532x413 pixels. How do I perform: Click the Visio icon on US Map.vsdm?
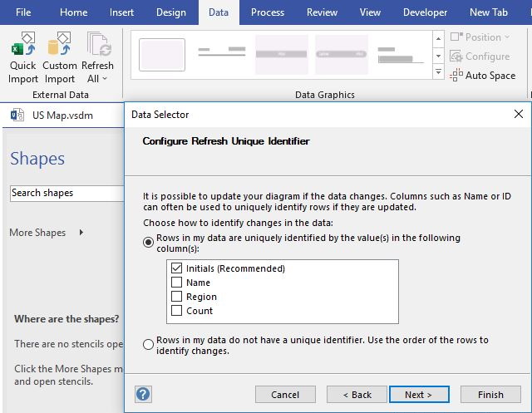tap(17, 116)
